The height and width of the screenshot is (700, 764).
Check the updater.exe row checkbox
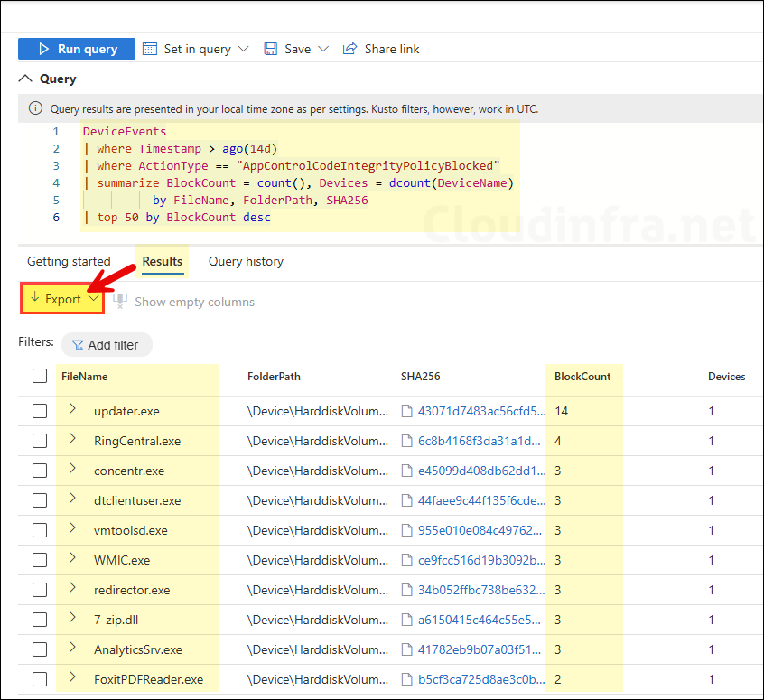click(x=40, y=411)
